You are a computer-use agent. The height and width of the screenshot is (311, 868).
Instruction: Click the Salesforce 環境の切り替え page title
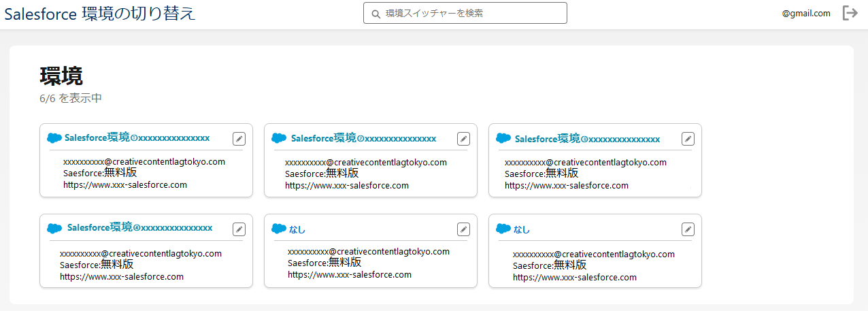tap(100, 14)
